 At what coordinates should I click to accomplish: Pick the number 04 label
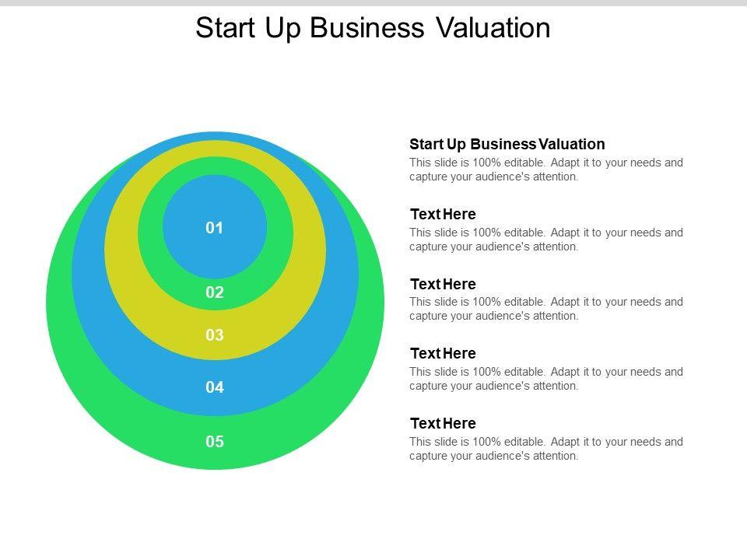point(215,387)
